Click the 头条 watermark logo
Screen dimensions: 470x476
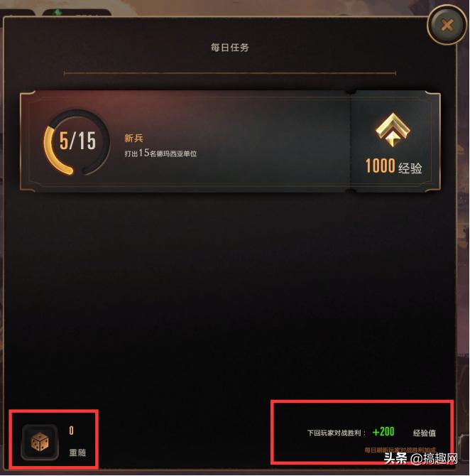click(x=395, y=458)
